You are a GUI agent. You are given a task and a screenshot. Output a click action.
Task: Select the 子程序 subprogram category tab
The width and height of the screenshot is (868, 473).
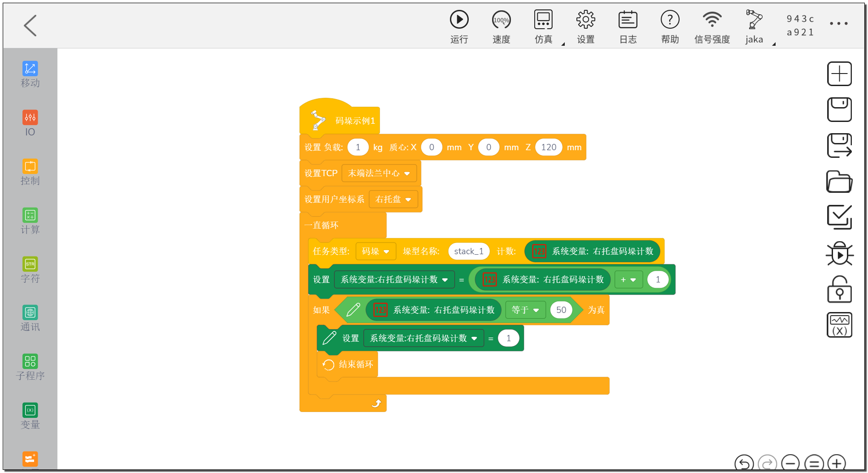(x=30, y=367)
